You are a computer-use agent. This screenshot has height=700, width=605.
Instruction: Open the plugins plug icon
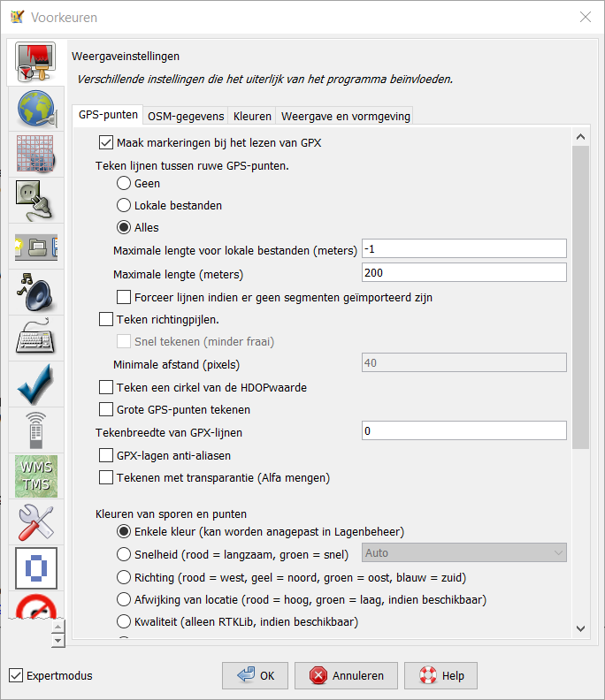click(x=35, y=201)
